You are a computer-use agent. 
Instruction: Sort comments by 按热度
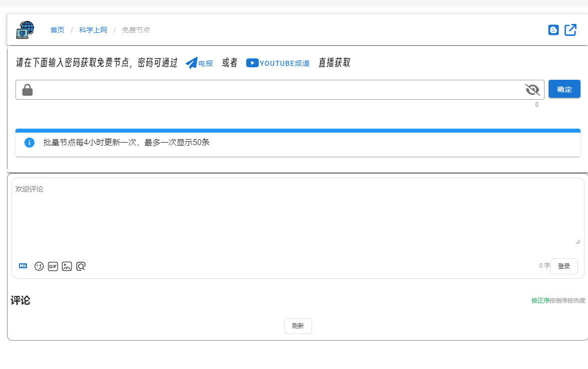tap(577, 301)
